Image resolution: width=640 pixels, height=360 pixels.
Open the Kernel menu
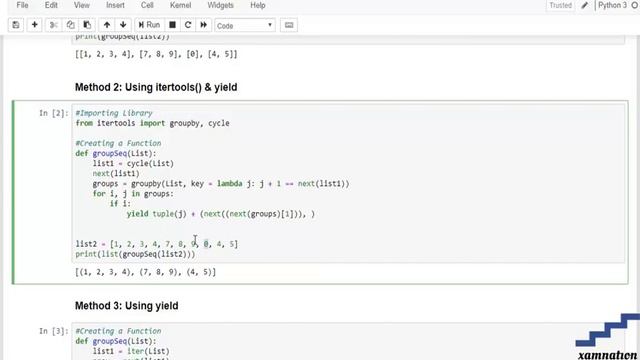point(180,5)
